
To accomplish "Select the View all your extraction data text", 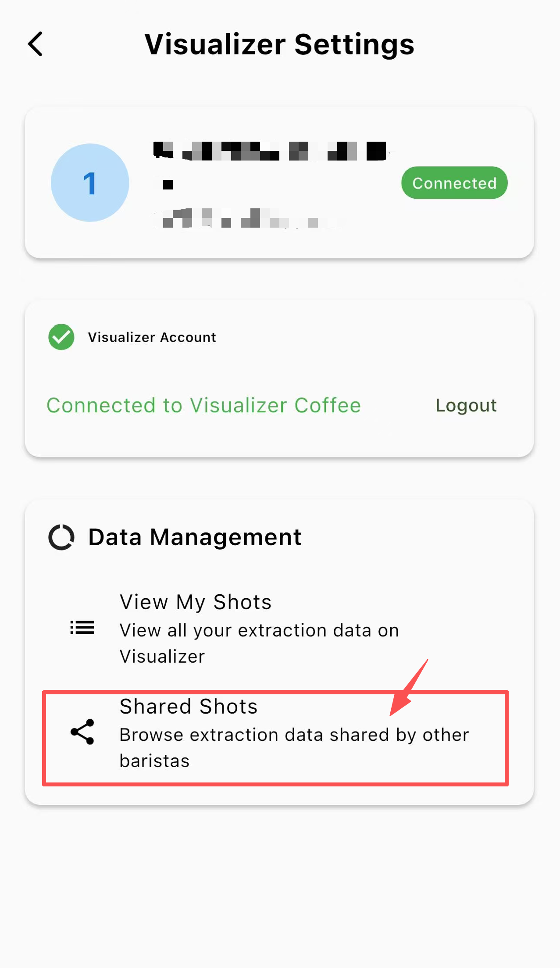I will [x=259, y=643].
